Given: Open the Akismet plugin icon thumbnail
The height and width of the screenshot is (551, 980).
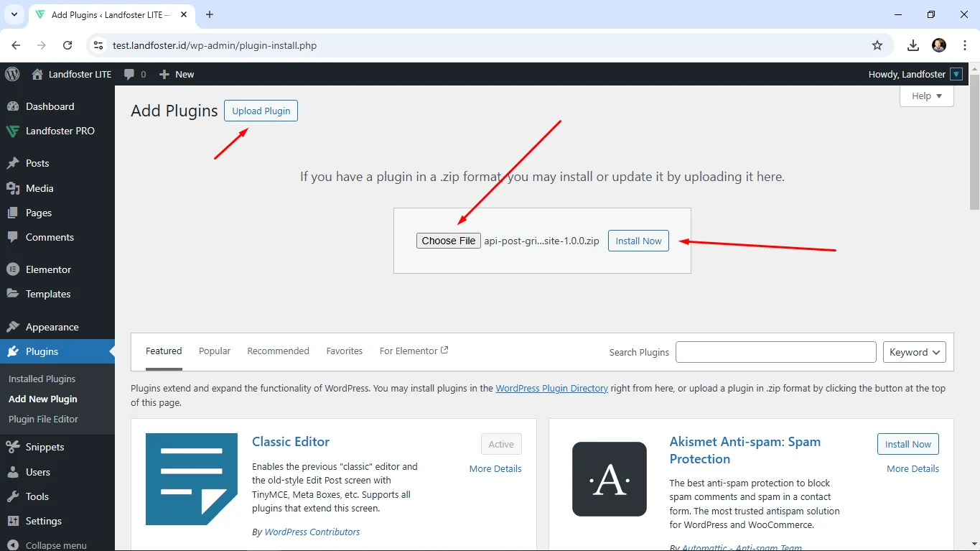Looking at the screenshot, I should (x=610, y=479).
